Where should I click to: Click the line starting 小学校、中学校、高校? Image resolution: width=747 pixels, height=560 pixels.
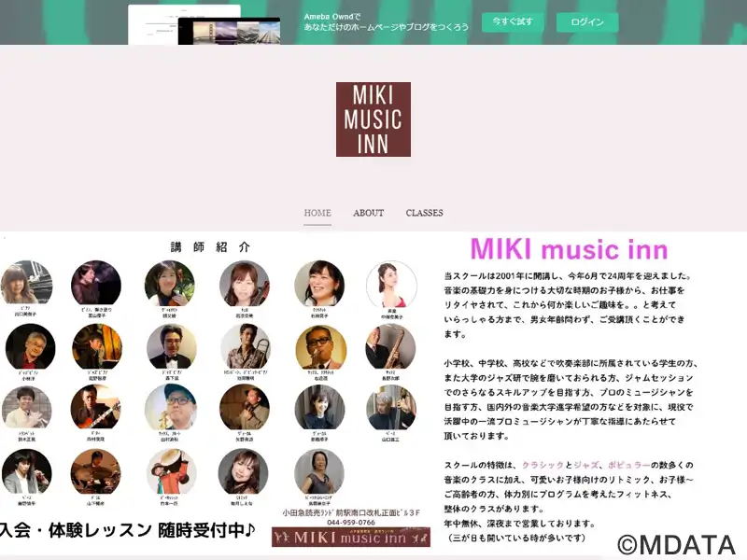(571, 363)
